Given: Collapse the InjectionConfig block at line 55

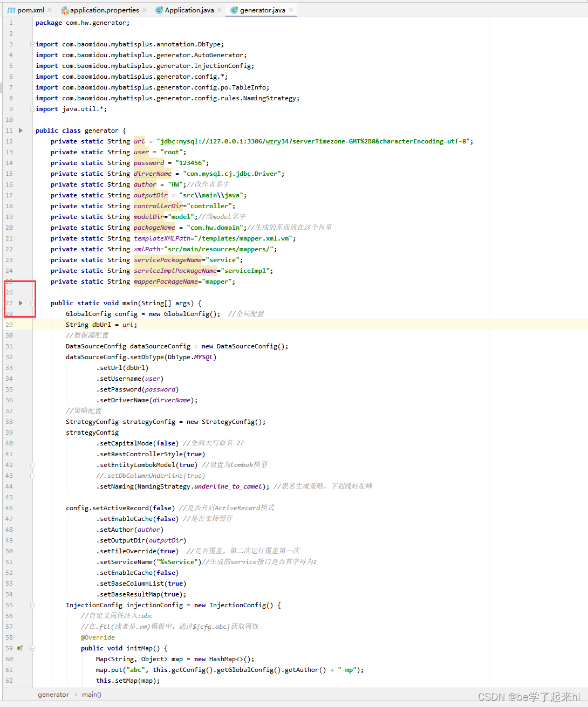Looking at the screenshot, I should coord(32,605).
